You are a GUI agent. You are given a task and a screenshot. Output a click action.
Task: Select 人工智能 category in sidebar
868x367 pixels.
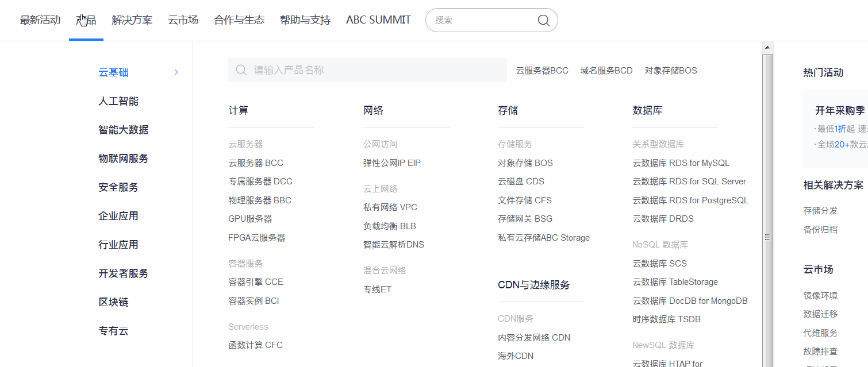(x=118, y=101)
